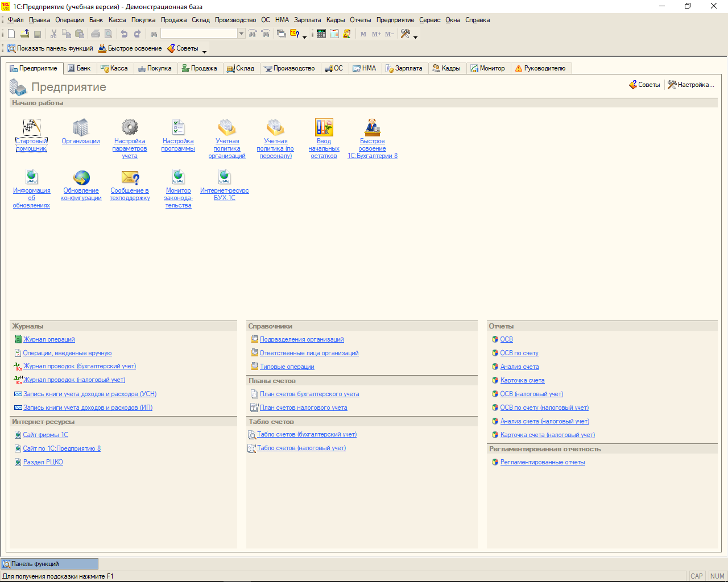Image resolution: width=728 pixels, height=582 pixels.
Task: Click the Open file toolbar icon
Action: pyautogui.click(x=24, y=34)
